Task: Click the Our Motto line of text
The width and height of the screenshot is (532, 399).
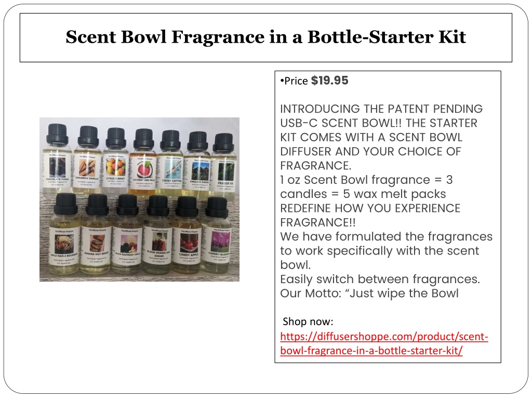Action: 369,293
